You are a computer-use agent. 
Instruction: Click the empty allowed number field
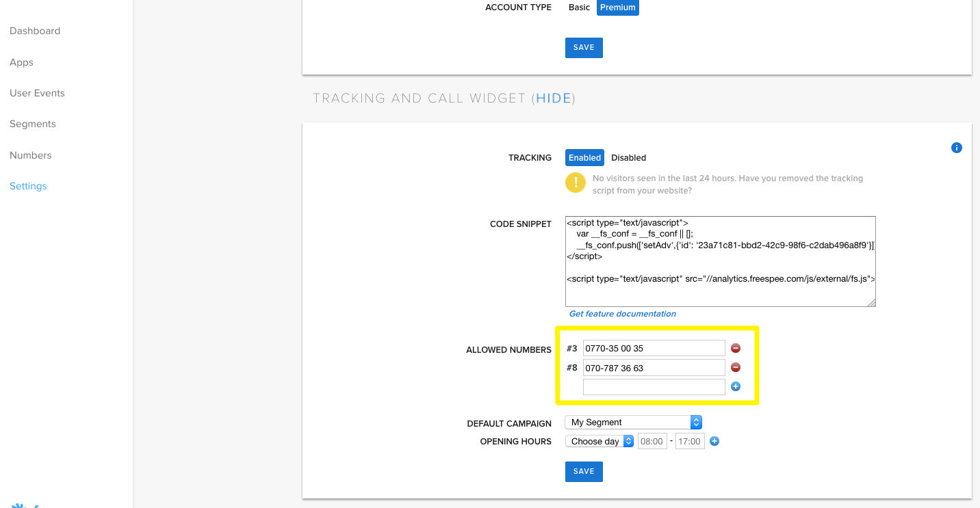pyautogui.click(x=654, y=387)
